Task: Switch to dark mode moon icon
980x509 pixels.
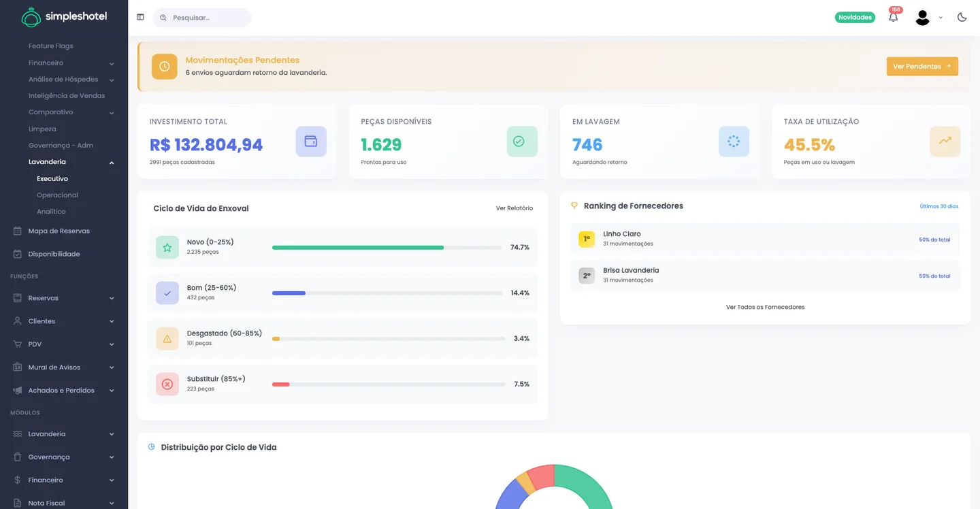Action: (962, 17)
